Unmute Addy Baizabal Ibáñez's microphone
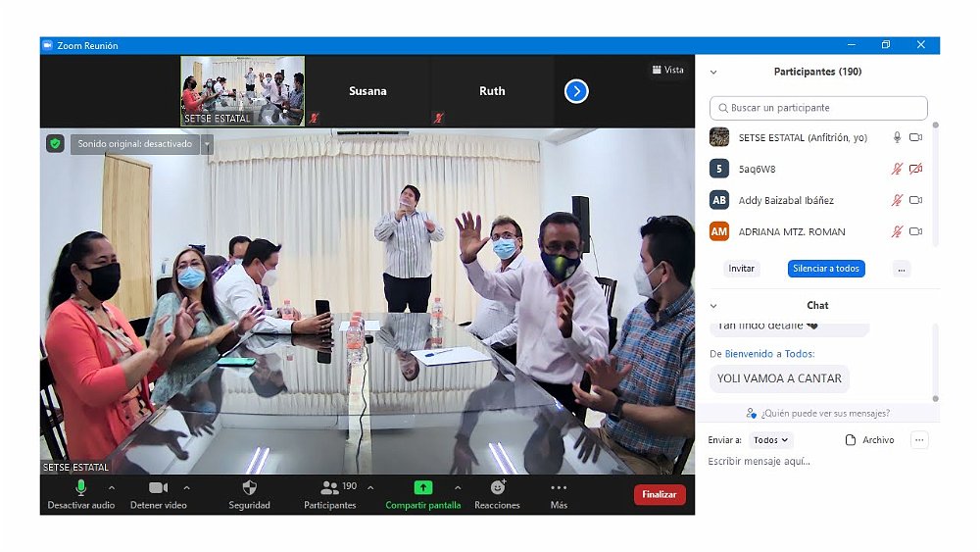980x552 pixels. (896, 200)
